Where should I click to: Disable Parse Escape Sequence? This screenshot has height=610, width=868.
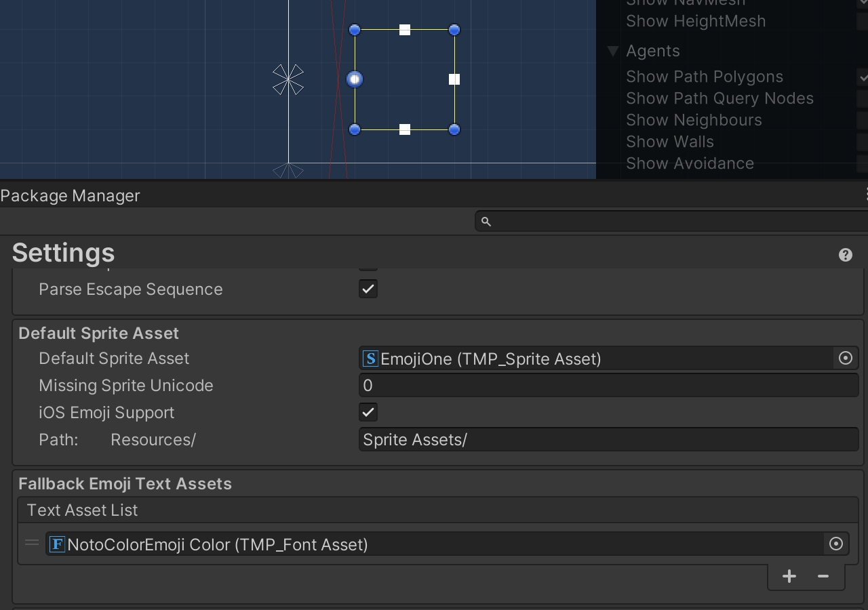point(368,289)
